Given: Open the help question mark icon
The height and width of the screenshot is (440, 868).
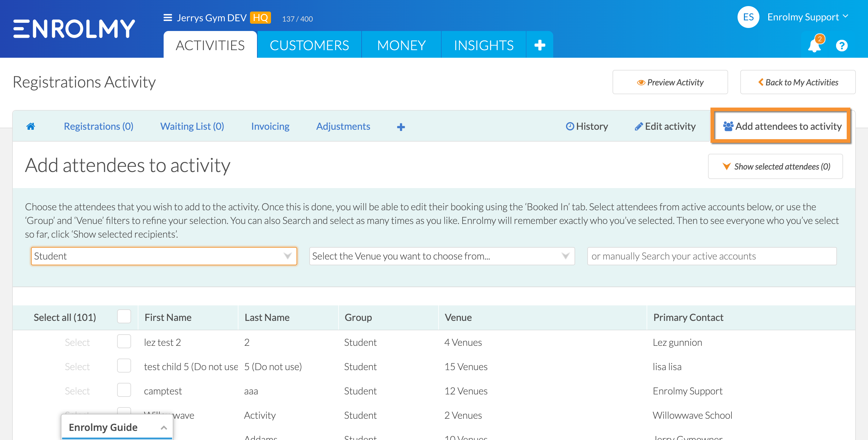Looking at the screenshot, I should [x=841, y=46].
